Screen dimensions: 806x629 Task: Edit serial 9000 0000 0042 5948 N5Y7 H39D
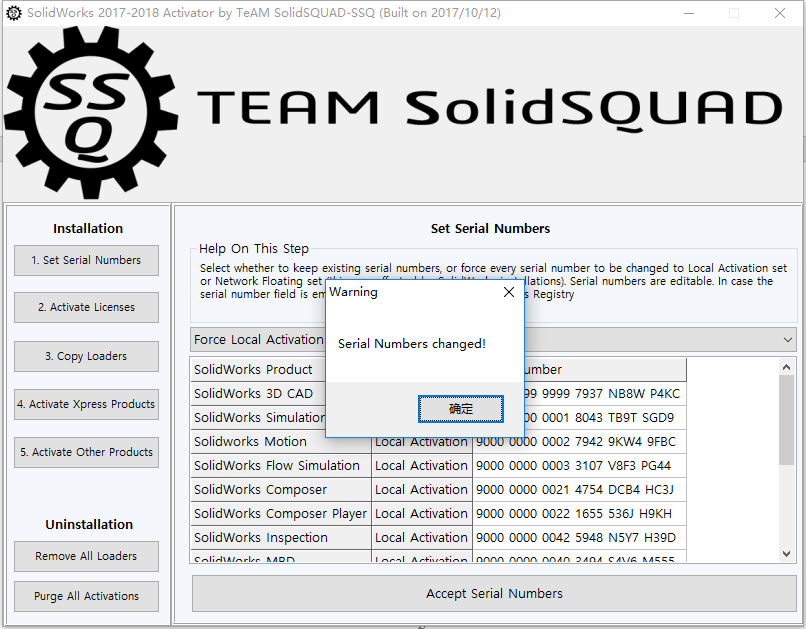[579, 538]
